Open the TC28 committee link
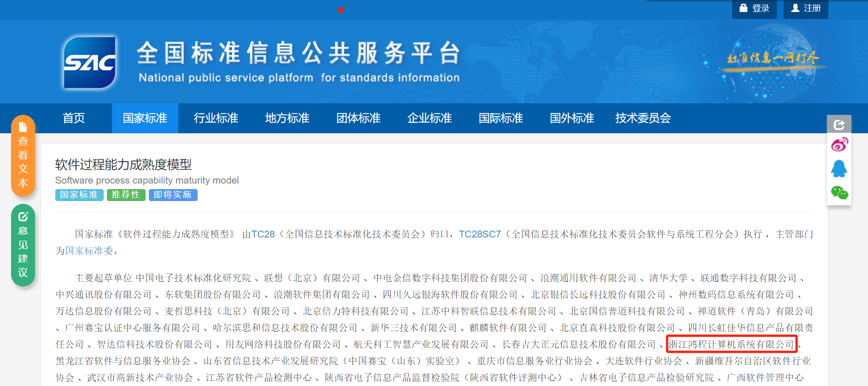The width and height of the screenshot is (868, 386). [263, 234]
